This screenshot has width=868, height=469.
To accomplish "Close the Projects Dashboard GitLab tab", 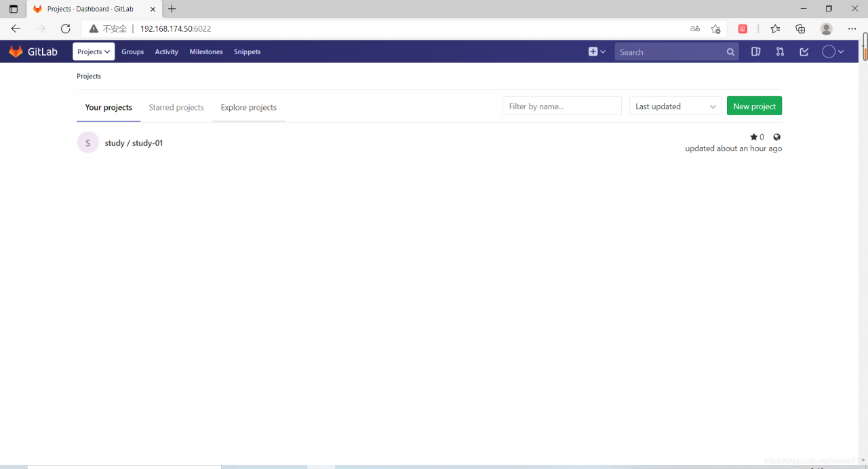I will coord(153,9).
